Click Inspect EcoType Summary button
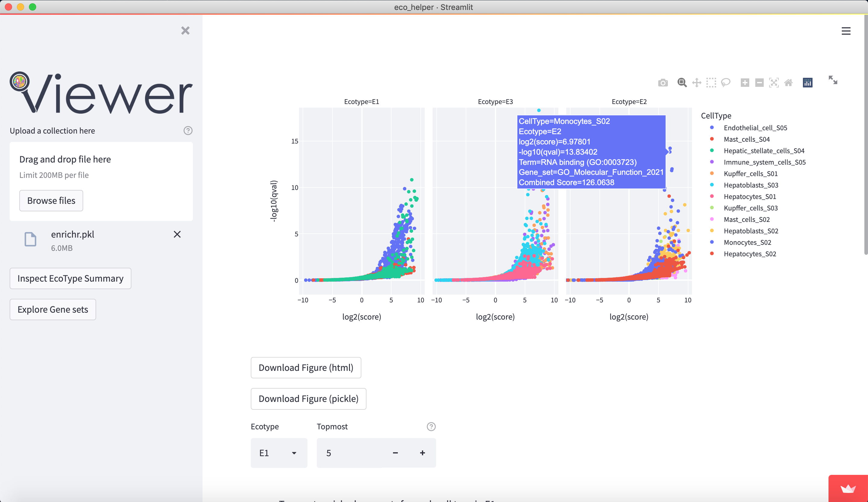This screenshot has height=502, width=868. click(x=70, y=278)
